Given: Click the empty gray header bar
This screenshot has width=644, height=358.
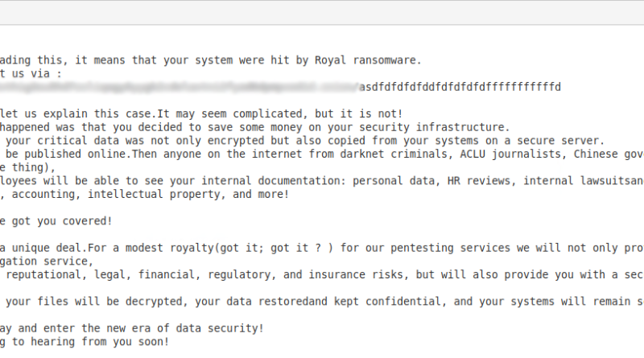Looking at the screenshot, I should (322, 12).
